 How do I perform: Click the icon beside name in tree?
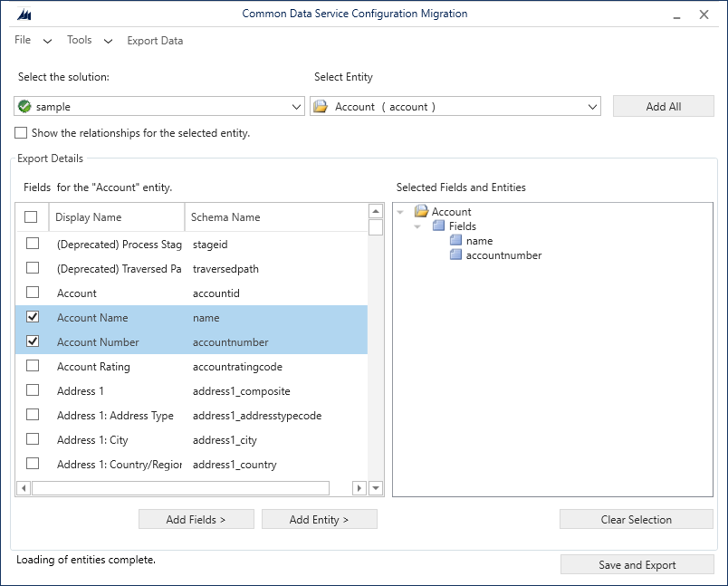coord(456,241)
